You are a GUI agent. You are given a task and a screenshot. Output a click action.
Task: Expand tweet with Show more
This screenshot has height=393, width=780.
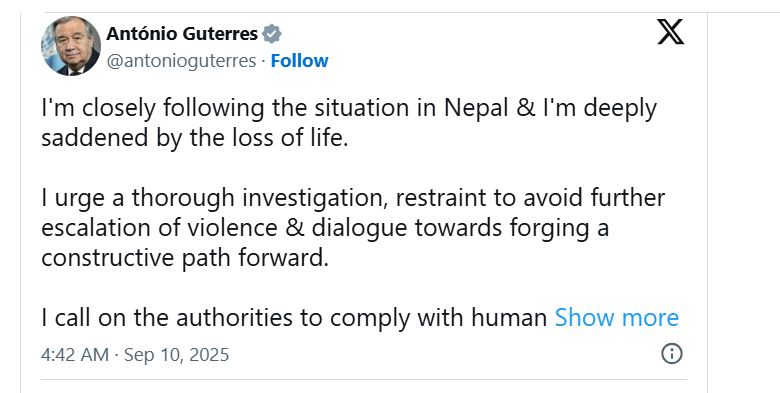click(x=616, y=317)
